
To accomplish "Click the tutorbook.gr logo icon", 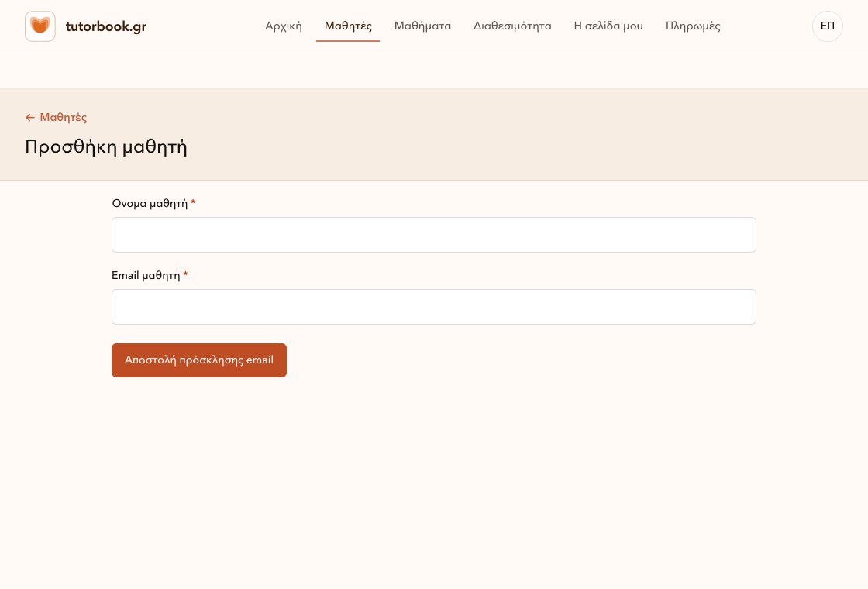I will point(40,26).
